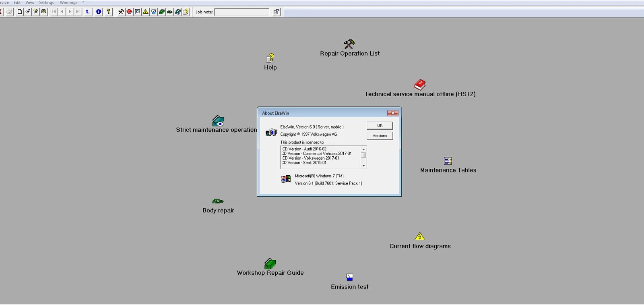This screenshot has width=644, height=305.
Task: Launch Strict maintenance operation from main screen
Action: click(218, 121)
